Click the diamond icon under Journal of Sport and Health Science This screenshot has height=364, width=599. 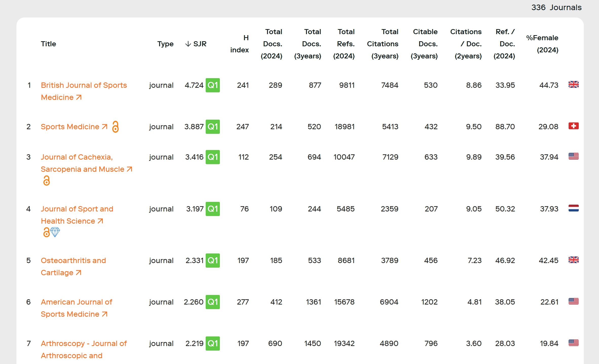55,232
